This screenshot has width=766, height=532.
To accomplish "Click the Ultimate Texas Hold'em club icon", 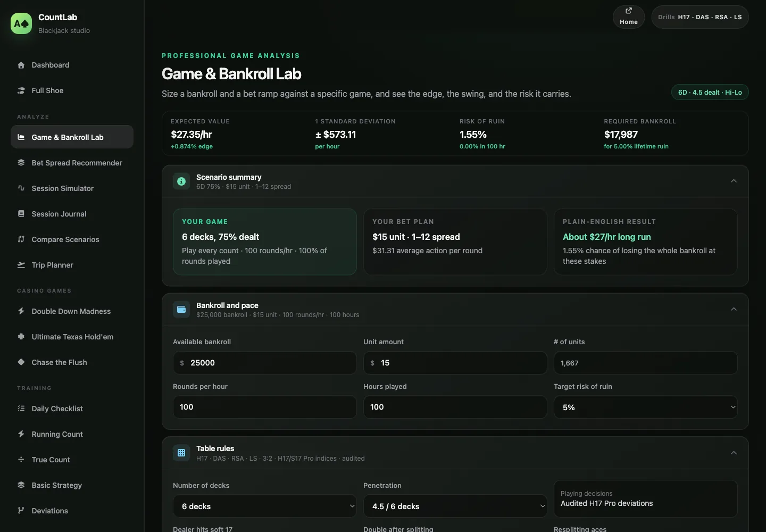I will (21, 337).
